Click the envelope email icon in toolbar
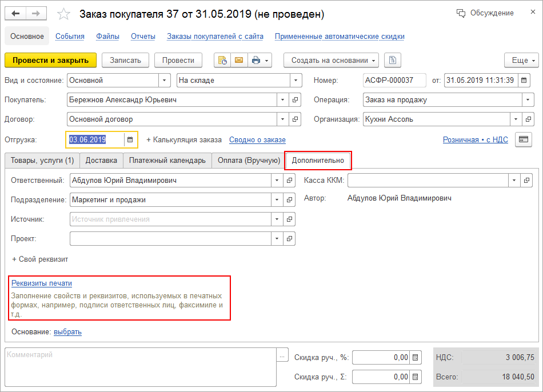The width and height of the screenshot is (543, 392). click(238, 60)
